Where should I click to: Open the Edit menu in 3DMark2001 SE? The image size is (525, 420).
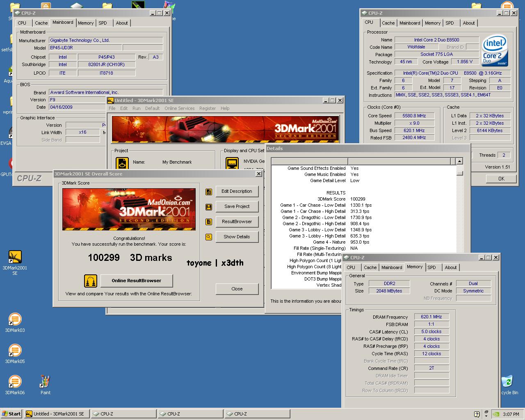124,108
